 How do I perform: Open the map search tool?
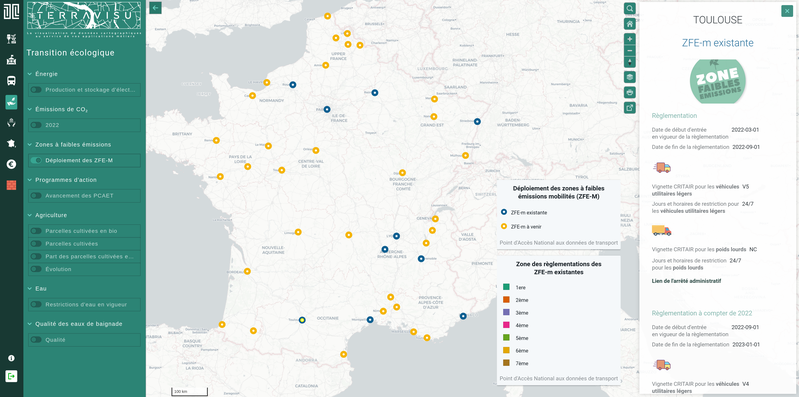pos(630,9)
